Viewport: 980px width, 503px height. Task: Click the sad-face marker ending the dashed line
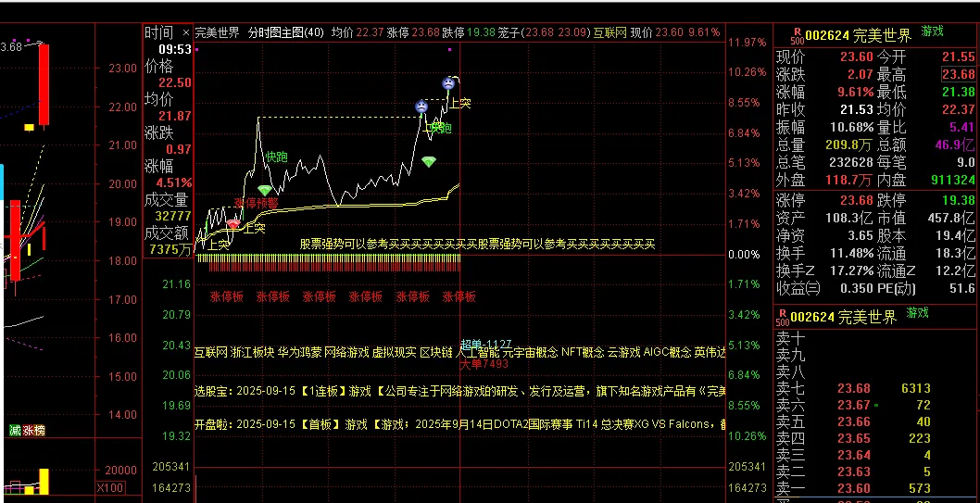point(421,107)
